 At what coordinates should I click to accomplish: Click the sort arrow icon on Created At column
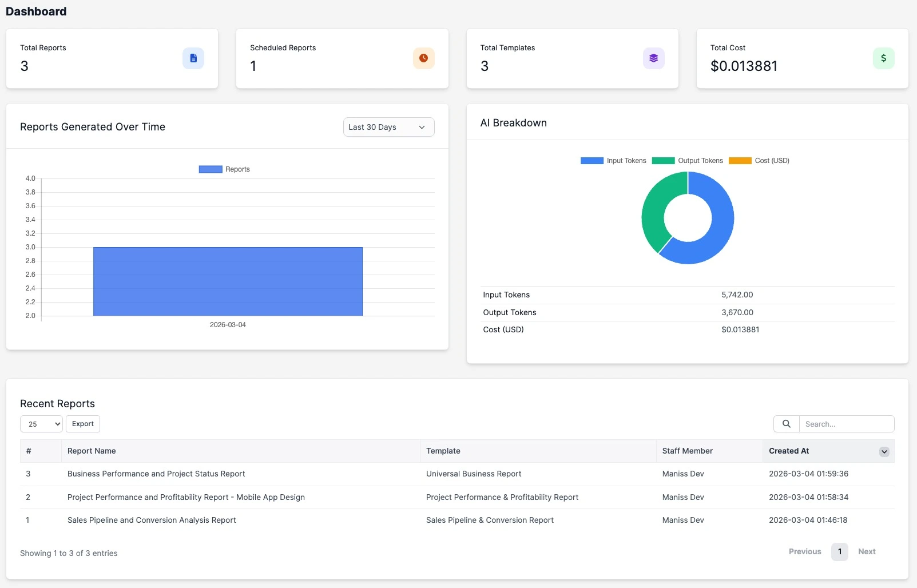pyautogui.click(x=884, y=451)
